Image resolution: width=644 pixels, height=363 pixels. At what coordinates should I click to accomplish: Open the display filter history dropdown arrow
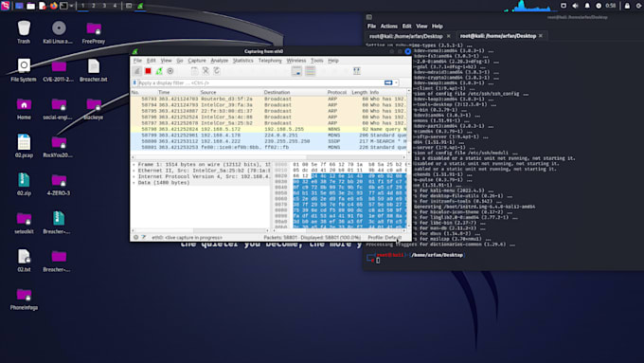[x=396, y=83]
